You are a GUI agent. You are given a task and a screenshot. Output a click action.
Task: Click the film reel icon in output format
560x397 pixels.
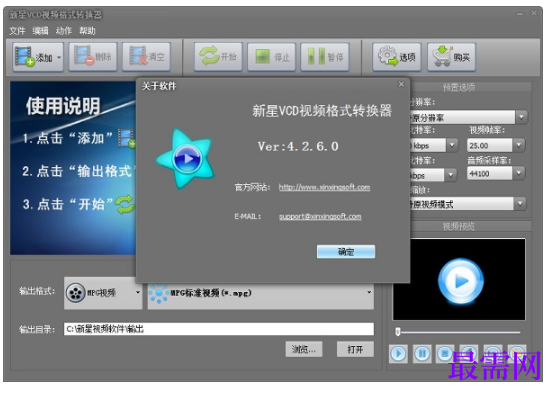coord(76,293)
